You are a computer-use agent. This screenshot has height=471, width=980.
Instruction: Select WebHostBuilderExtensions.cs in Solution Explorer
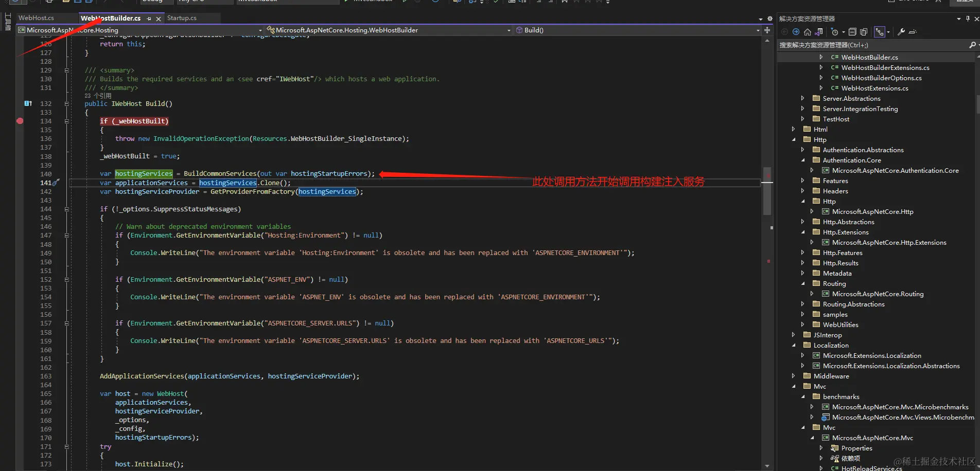885,67
